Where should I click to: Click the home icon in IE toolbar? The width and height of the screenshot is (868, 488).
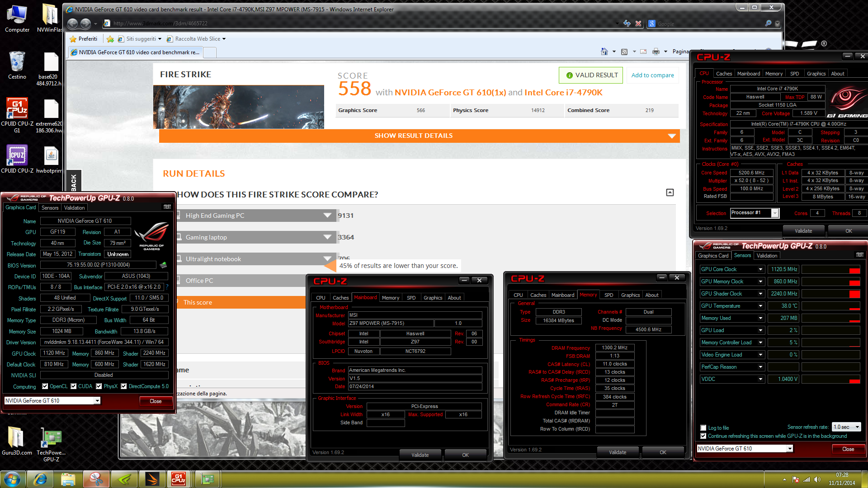coord(604,52)
